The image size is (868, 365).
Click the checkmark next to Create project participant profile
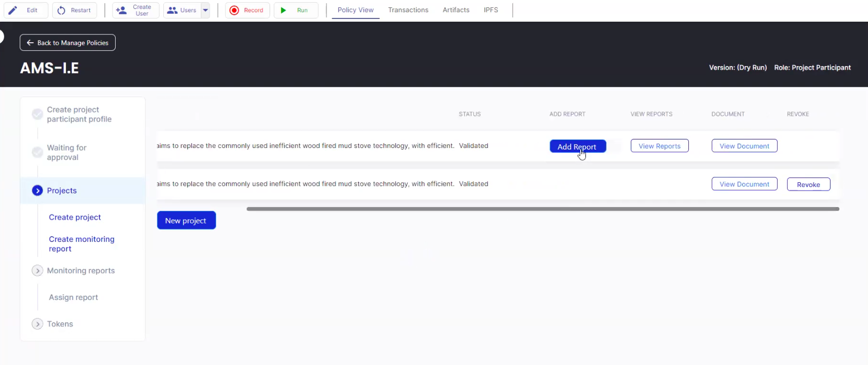[x=38, y=114]
